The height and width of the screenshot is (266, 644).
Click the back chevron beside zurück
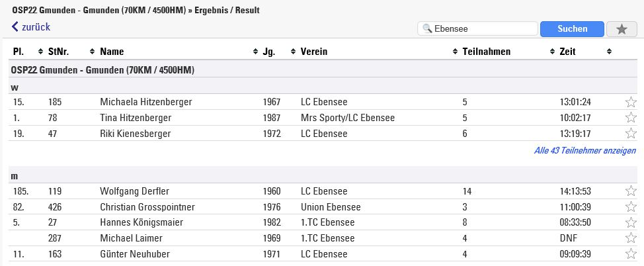click(15, 27)
